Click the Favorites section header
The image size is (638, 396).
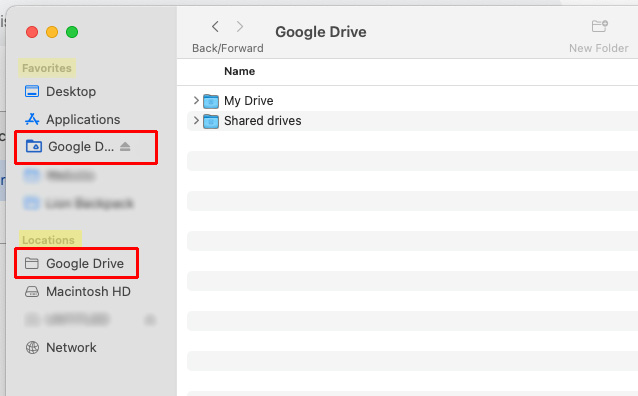pyautogui.click(x=47, y=68)
